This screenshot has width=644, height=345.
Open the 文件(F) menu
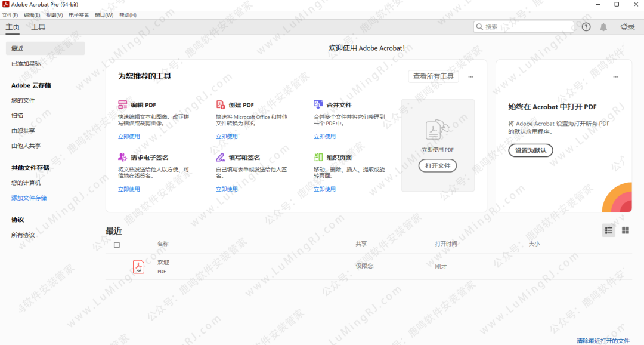pyautogui.click(x=10, y=15)
